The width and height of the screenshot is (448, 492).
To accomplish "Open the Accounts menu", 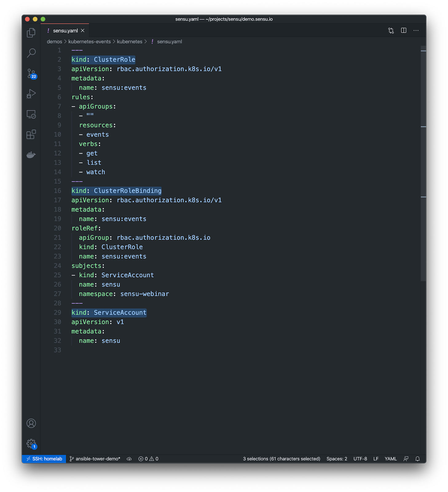I will coord(31,423).
